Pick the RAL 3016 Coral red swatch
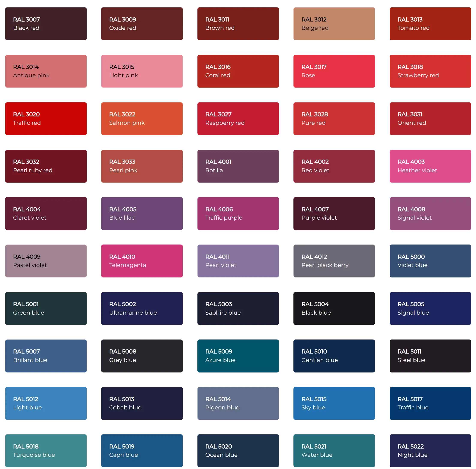This screenshot has width=476, height=469. [238, 71]
